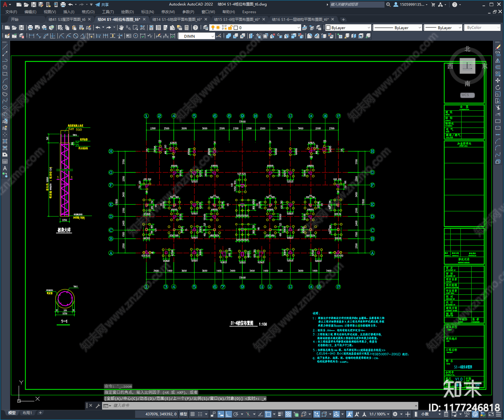Select the Pan hand tool
The height and width of the screenshot is (420, 504).
tap(121, 28)
